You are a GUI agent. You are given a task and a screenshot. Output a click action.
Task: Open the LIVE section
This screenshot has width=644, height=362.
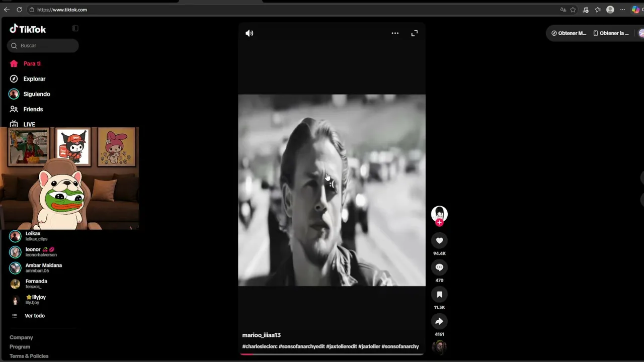pos(23,124)
